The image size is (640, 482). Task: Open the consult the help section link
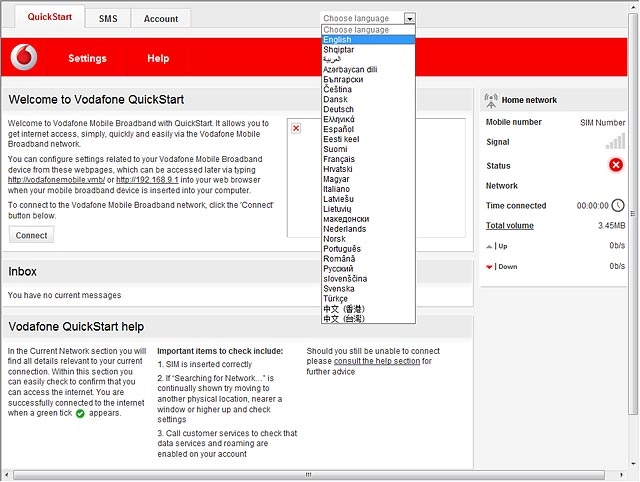pos(377,361)
